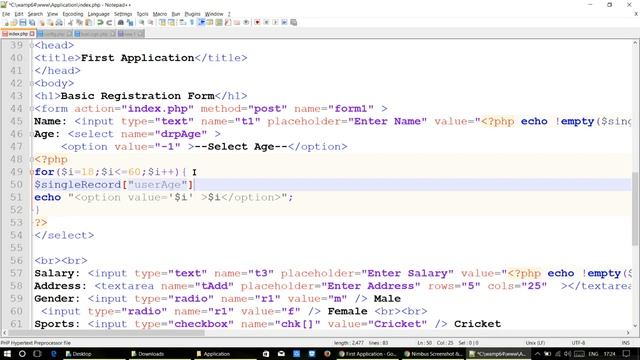Open Task View from the taskbar
Image resolution: width=640 pixels, height=360 pixels.
coord(37,354)
